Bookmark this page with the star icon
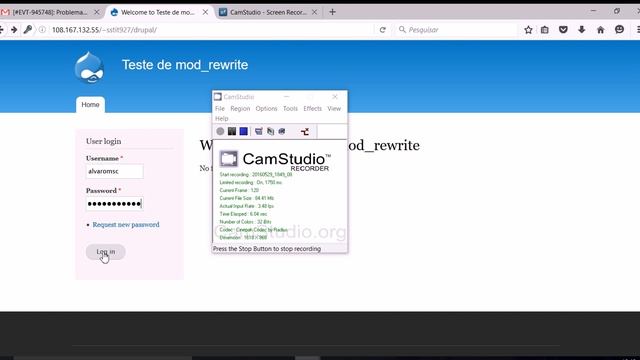 (528, 29)
